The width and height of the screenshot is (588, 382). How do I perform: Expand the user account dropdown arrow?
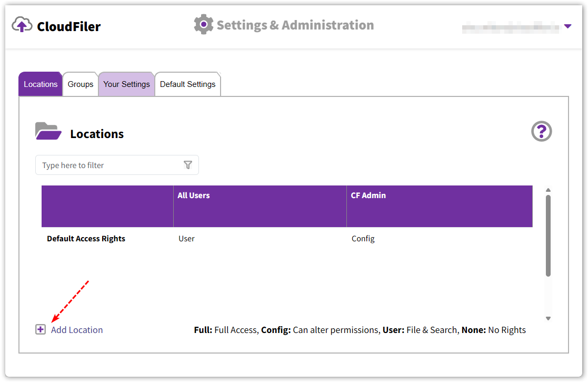coord(567,26)
